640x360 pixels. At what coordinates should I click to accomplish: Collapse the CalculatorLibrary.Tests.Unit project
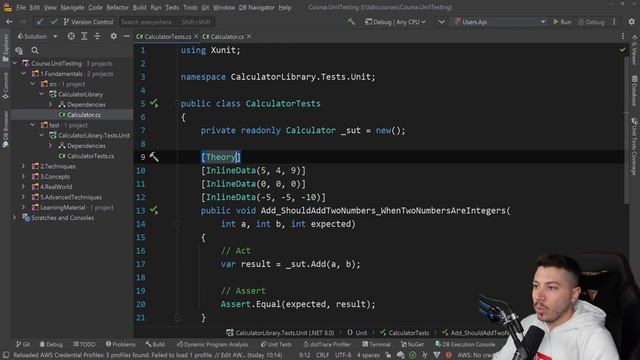point(42,135)
